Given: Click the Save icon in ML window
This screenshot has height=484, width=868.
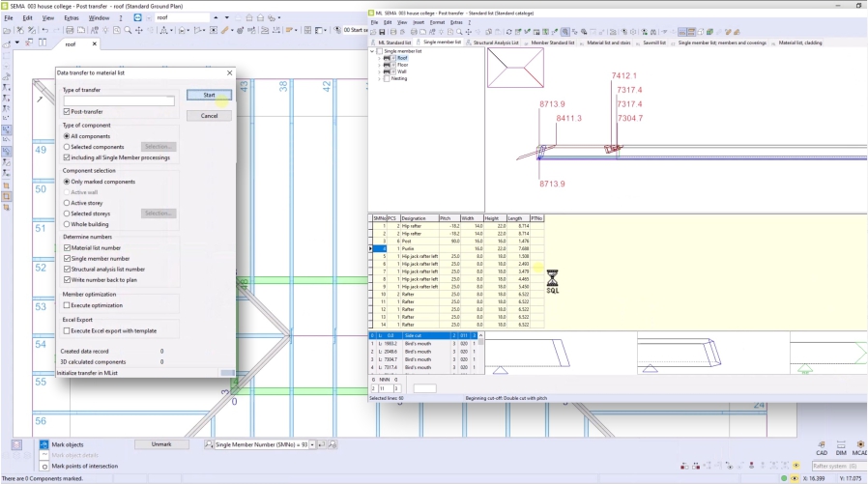Looking at the screenshot, I should (x=383, y=32).
